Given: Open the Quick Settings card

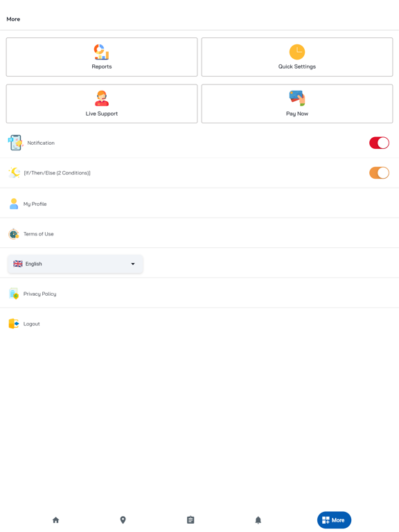Looking at the screenshot, I should 297,57.
